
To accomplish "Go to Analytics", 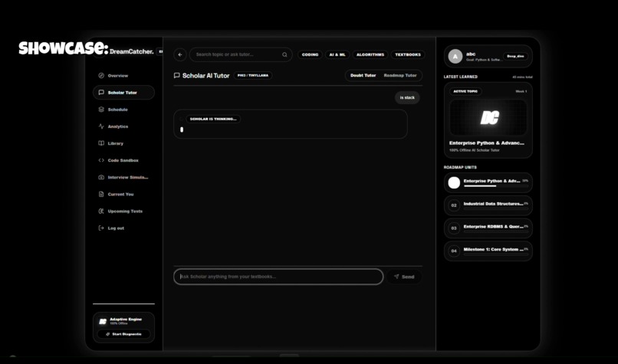I will pos(123,126).
